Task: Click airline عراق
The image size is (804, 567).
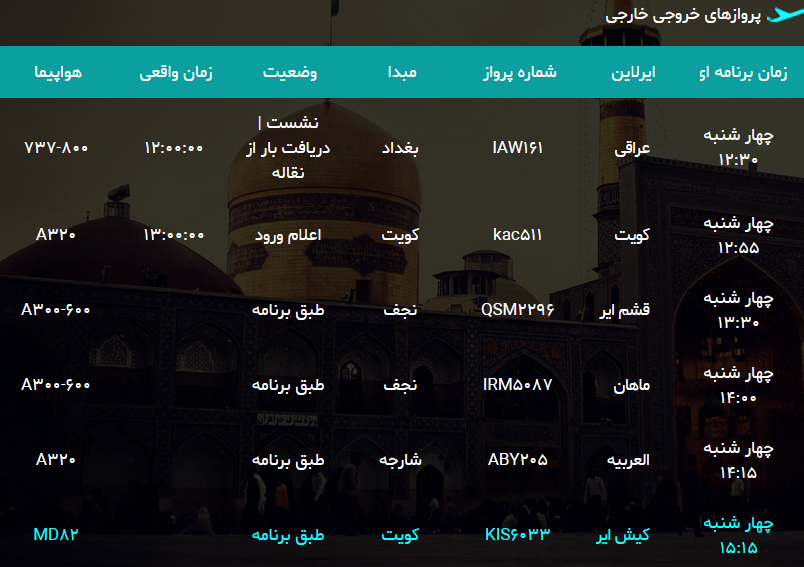Action: [x=632, y=149]
